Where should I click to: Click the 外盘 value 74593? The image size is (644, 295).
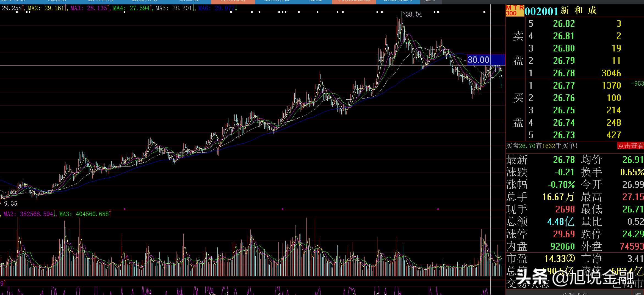tap(632, 247)
